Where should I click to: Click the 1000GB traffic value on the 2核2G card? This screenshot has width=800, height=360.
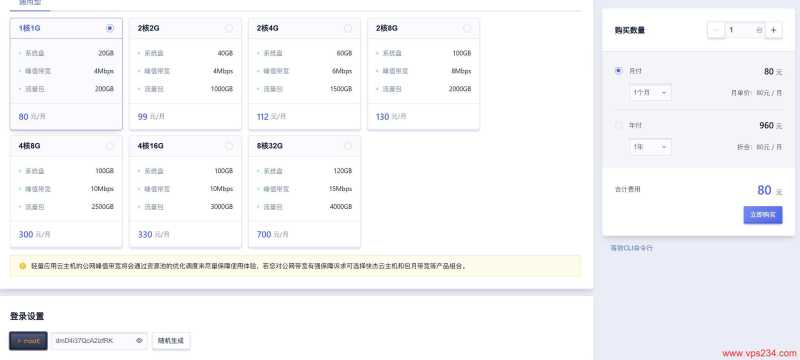tap(222, 89)
